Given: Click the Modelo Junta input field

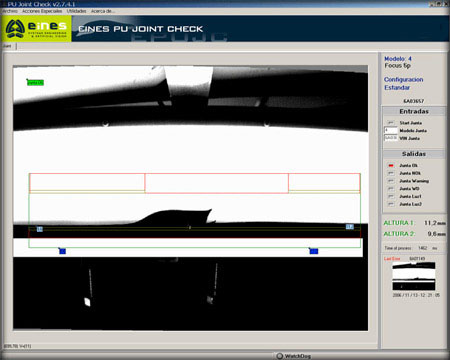Looking at the screenshot, I should 391,130.
